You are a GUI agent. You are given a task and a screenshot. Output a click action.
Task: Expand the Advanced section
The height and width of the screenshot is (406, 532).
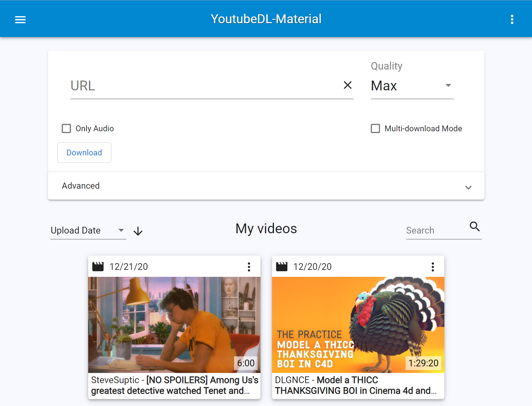pyautogui.click(x=266, y=186)
